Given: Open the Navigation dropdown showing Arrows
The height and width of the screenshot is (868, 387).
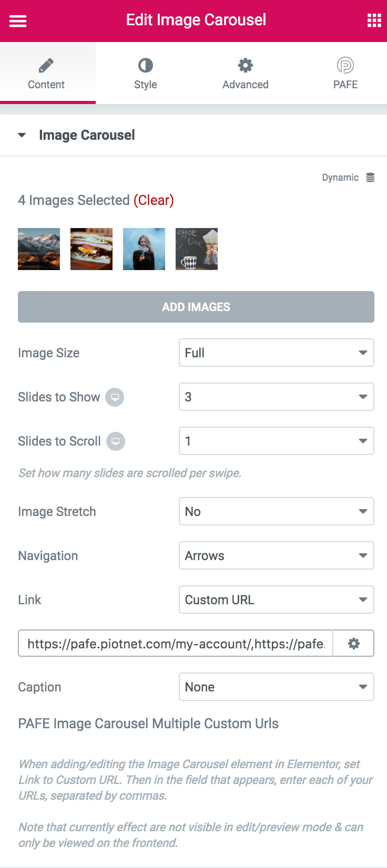Looking at the screenshot, I should point(277,555).
